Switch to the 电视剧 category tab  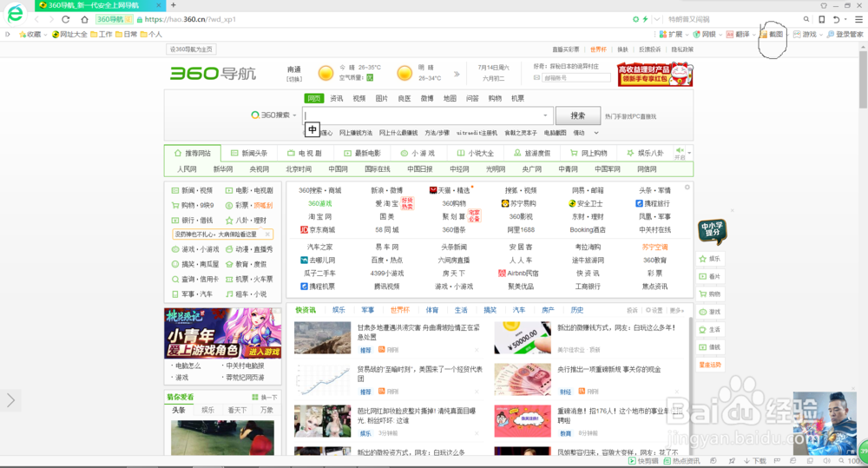click(305, 153)
